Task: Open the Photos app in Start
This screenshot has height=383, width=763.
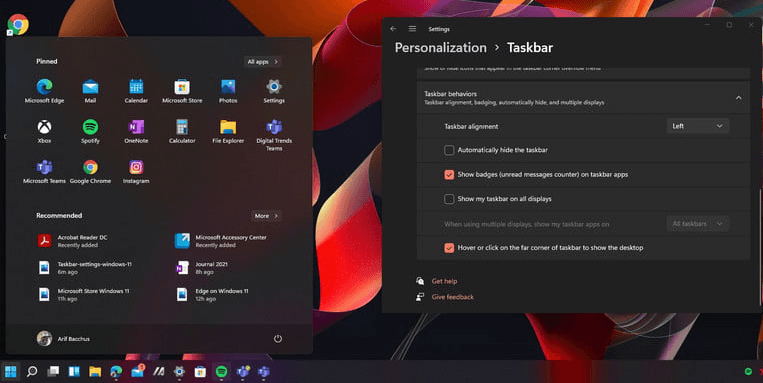Action: coord(228,91)
